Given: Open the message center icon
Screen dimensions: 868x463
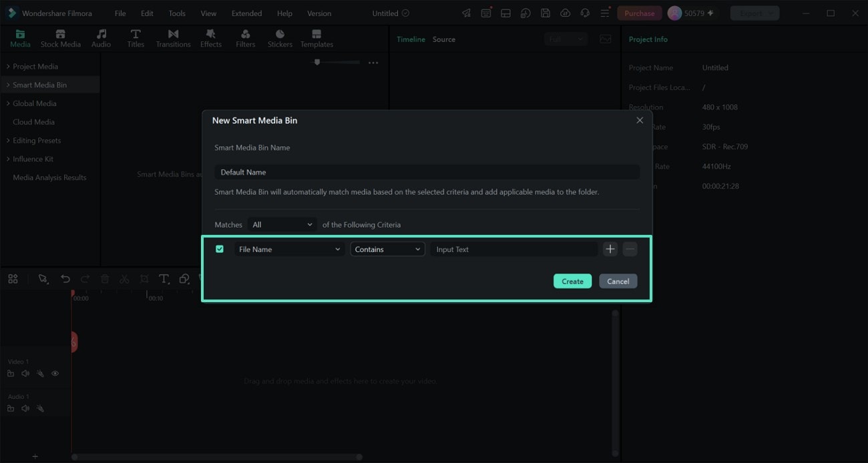Looking at the screenshot, I should click(486, 13).
